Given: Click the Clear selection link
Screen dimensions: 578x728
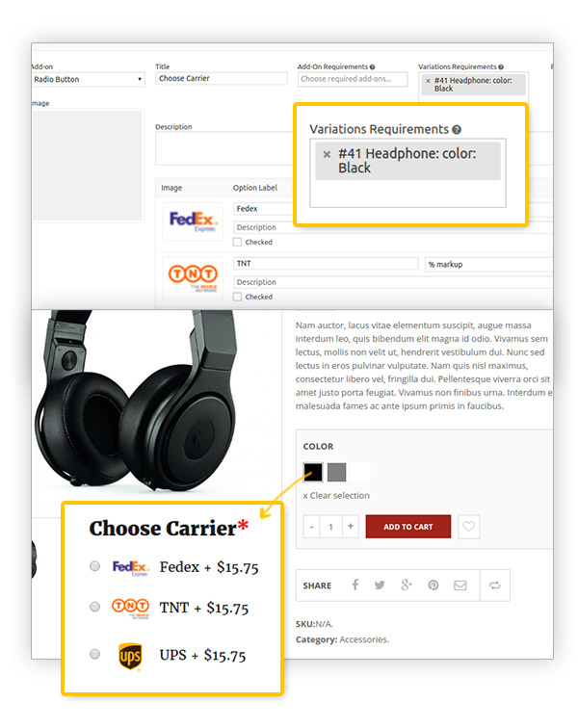Looking at the screenshot, I should pyautogui.click(x=336, y=495).
